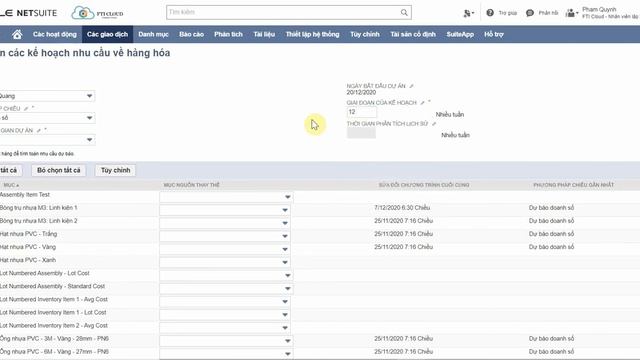Expand the first dropdown ending in 'Quang'

pos(89,96)
